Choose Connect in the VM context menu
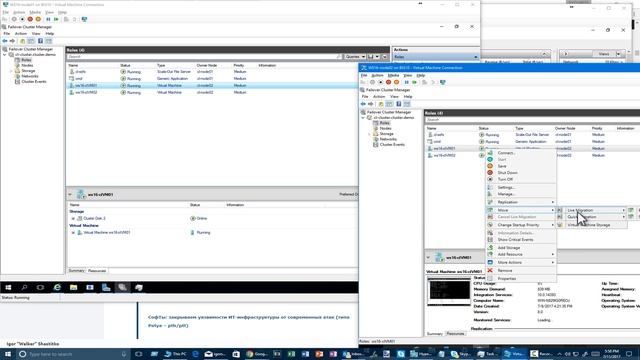640x360 pixels. [x=506, y=153]
